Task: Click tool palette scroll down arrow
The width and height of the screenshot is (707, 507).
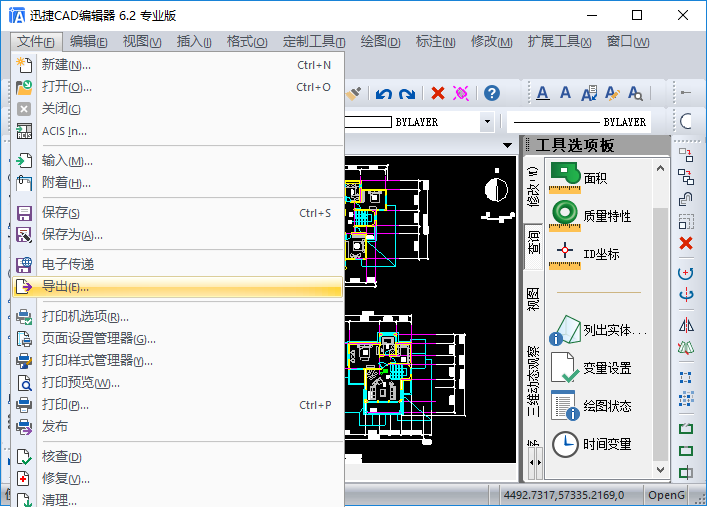Action: click(660, 470)
